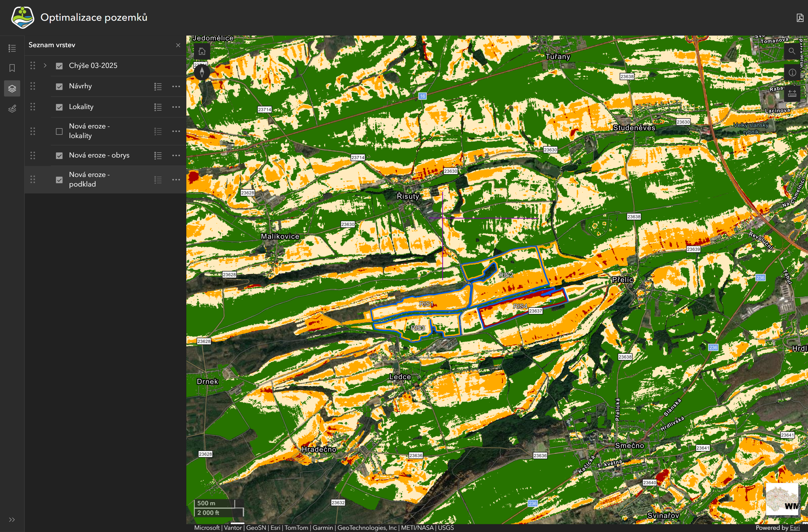
Task: Click the Tuřany village label
Action: [x=558, y=57]
